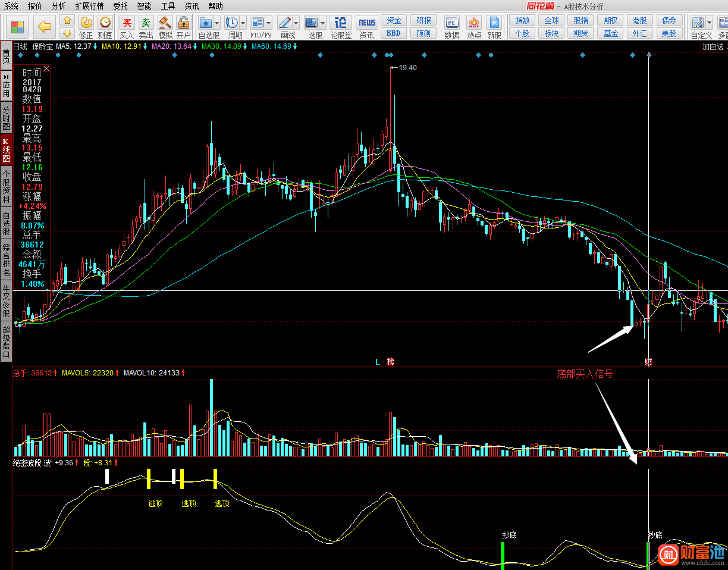Switch to the 应用 sidebar tab
This screenshot has height=570, width=728.
[x=6, y=86]
